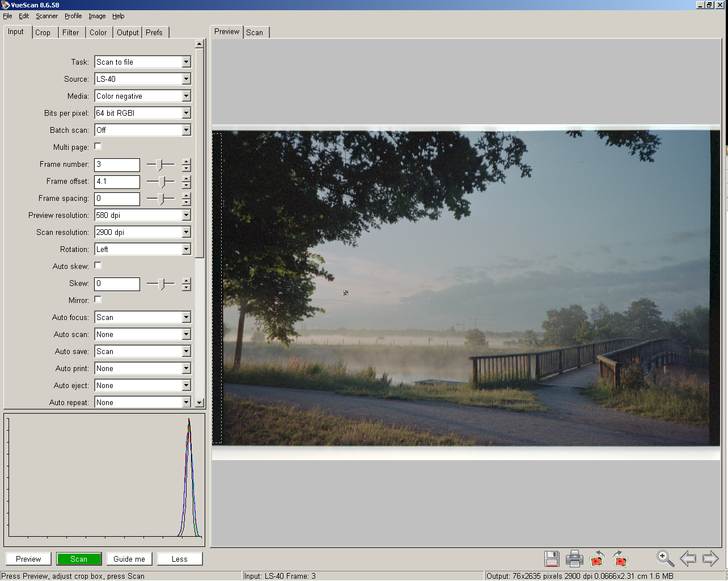Switch to the Prefs tab
Screen dimensions: 728x581
154,32
